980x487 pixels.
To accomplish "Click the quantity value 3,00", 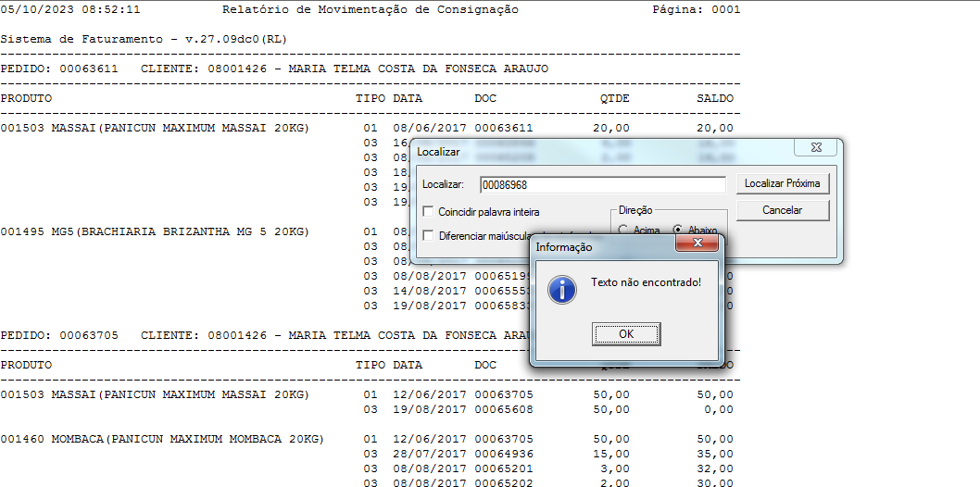I will point(615,468).
